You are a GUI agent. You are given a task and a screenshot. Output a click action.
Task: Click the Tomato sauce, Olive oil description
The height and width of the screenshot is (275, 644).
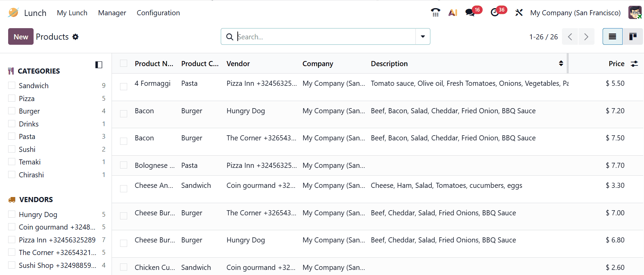point(470,83)
